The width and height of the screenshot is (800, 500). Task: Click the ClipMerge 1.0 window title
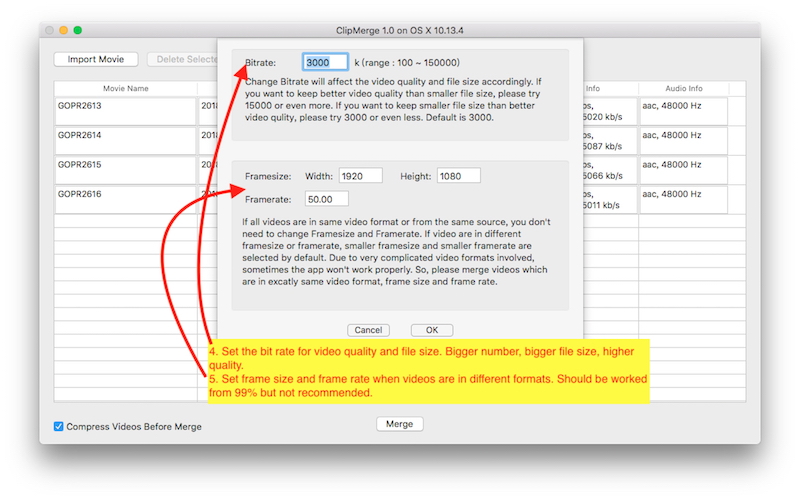click(399, 30)
